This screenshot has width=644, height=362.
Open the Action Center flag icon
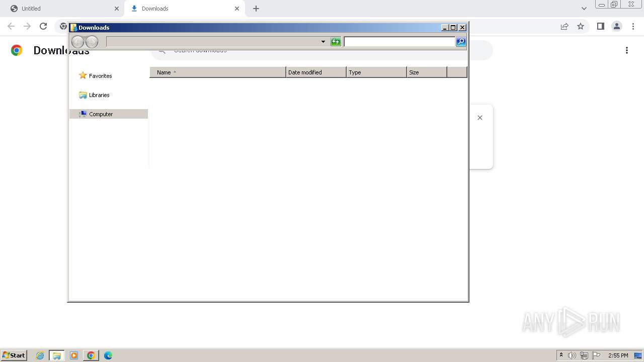click(596, 355)
